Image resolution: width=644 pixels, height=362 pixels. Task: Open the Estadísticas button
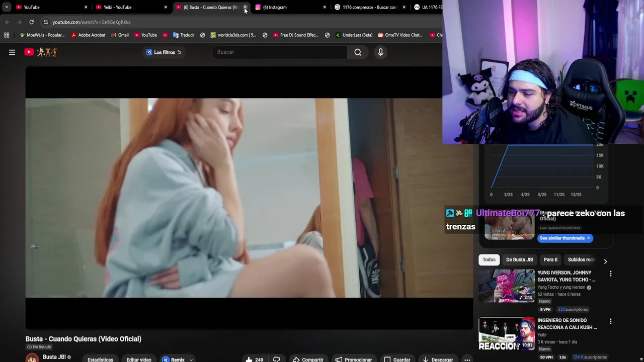(x=100, y=359)
